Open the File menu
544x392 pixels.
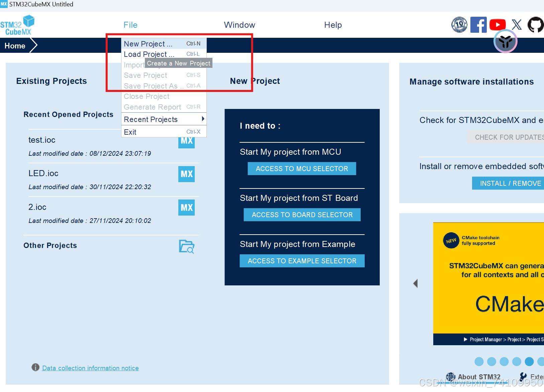pyautogui.click(x=130, y=25)
